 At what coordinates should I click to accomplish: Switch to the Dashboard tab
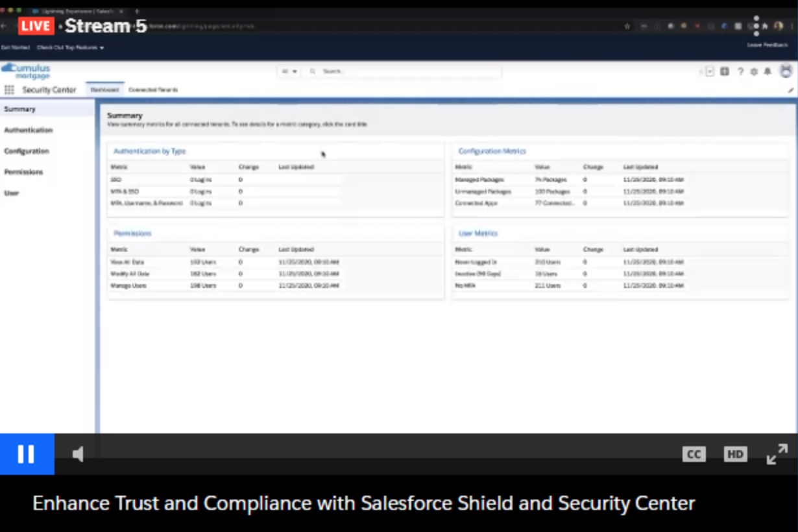pos(104,90)
